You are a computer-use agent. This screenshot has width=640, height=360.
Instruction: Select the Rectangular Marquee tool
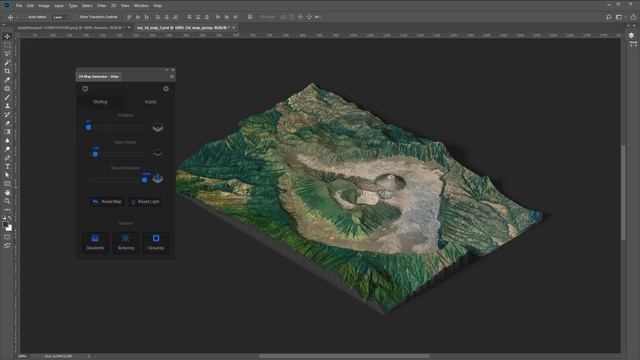(x=7, y=45)
